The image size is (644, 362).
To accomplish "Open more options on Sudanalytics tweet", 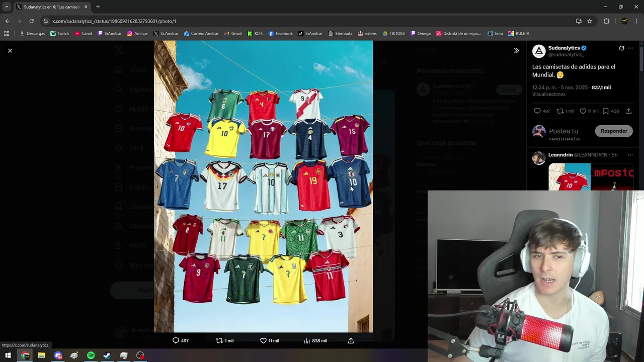I will coord(630,48).
